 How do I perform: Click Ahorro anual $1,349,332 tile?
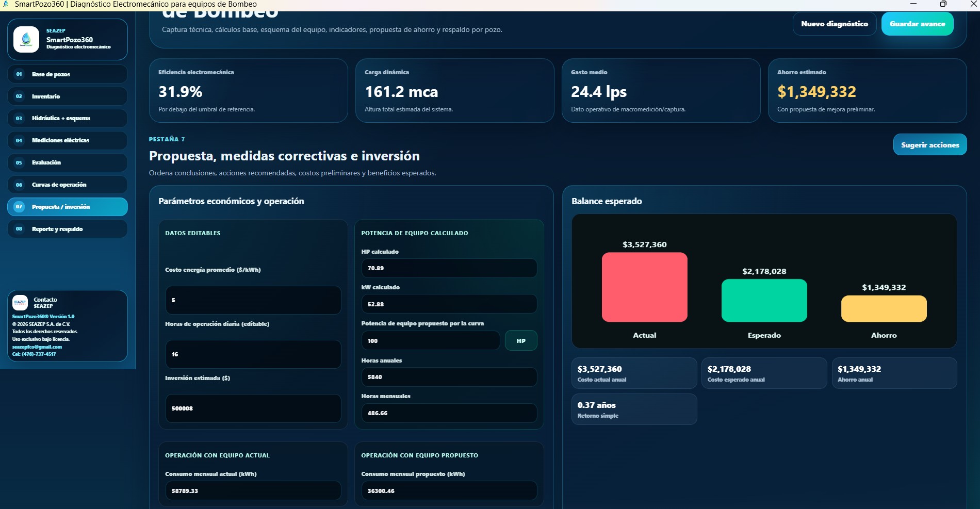coord(894,373)
